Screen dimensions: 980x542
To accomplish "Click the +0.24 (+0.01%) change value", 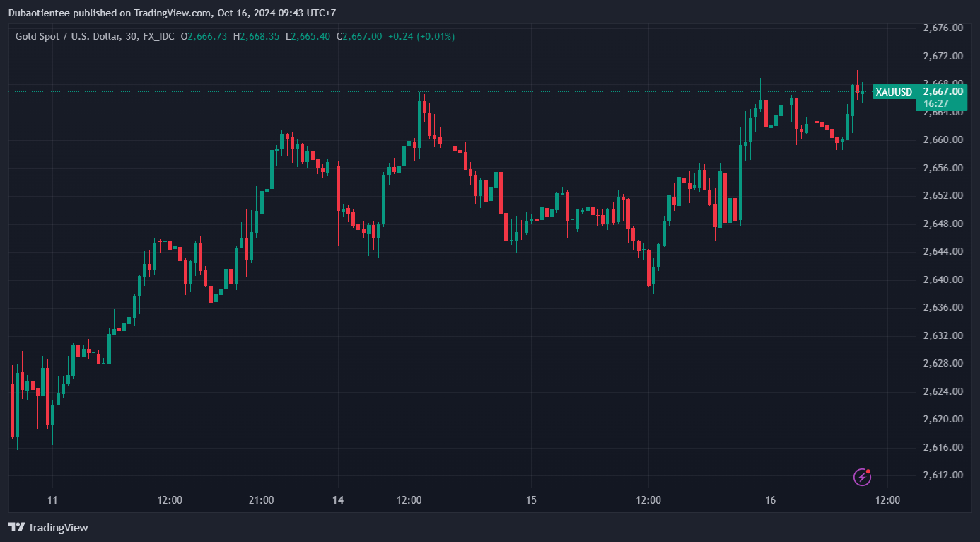I will [x=421, y=36].
